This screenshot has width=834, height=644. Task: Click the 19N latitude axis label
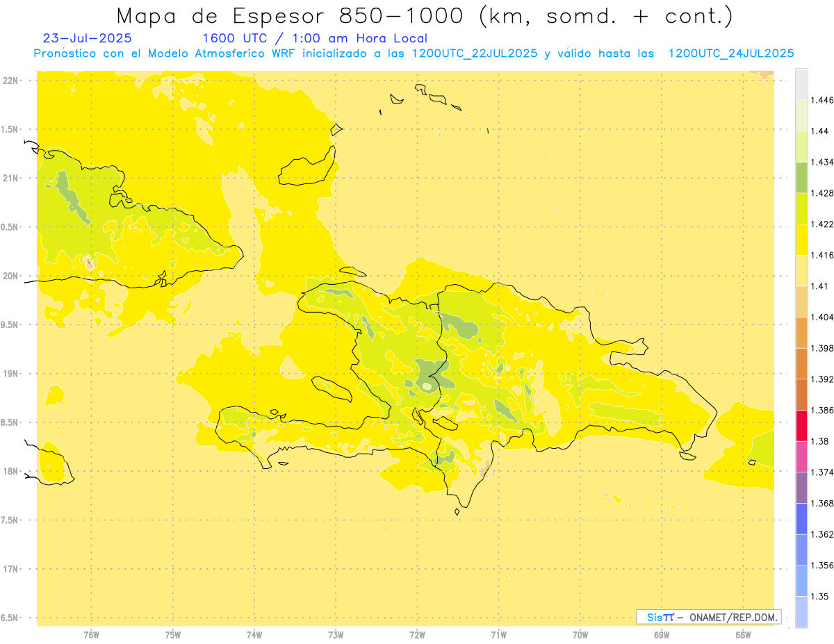point(11,374)
